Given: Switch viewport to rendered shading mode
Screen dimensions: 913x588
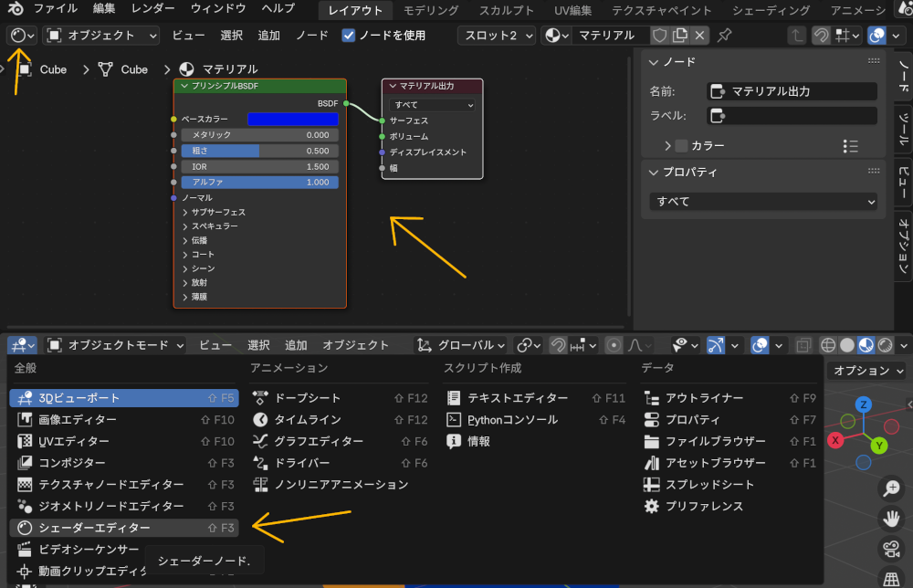Looking at the screenshot, I should click(883, 345).
